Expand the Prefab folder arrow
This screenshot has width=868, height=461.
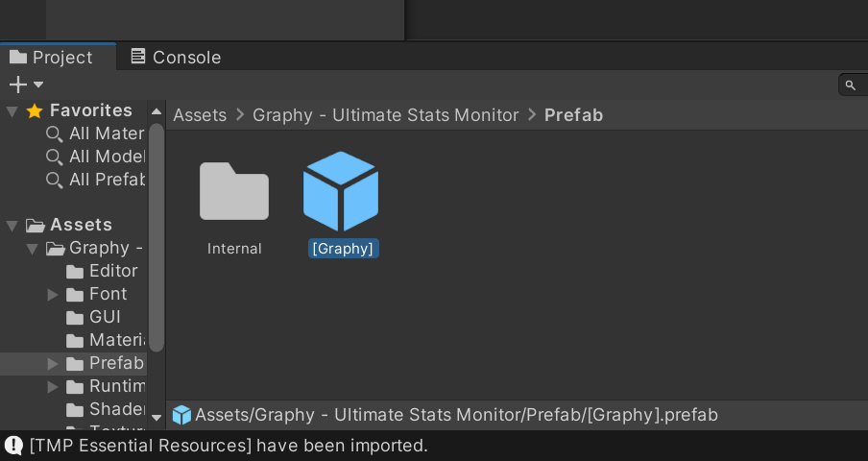(53, 364)
